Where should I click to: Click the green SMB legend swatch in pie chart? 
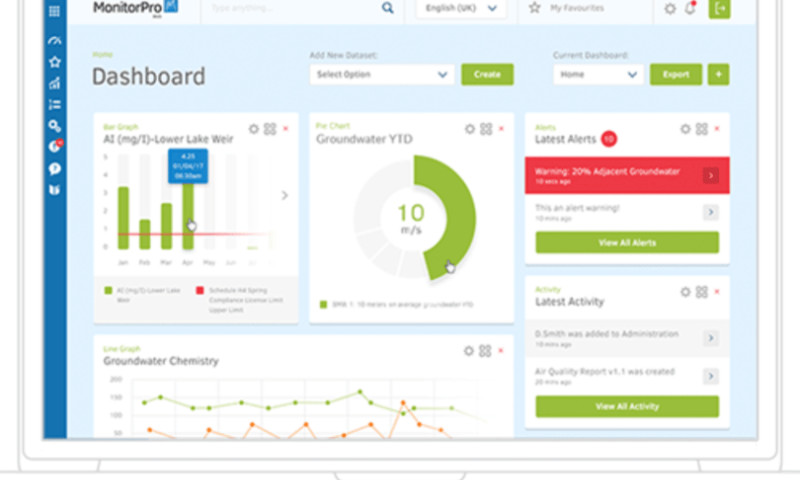click(x=323, y=305)
